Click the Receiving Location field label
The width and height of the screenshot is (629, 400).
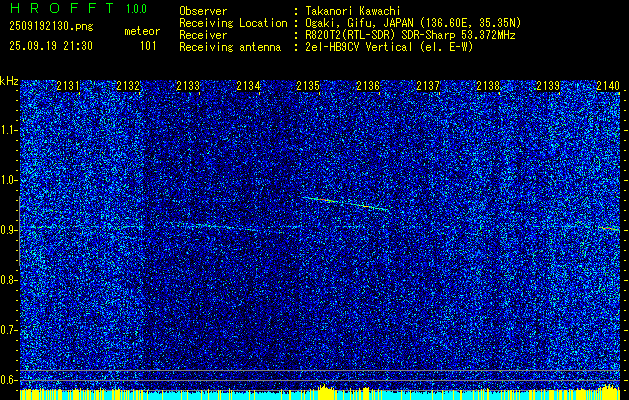pos(233,23)
